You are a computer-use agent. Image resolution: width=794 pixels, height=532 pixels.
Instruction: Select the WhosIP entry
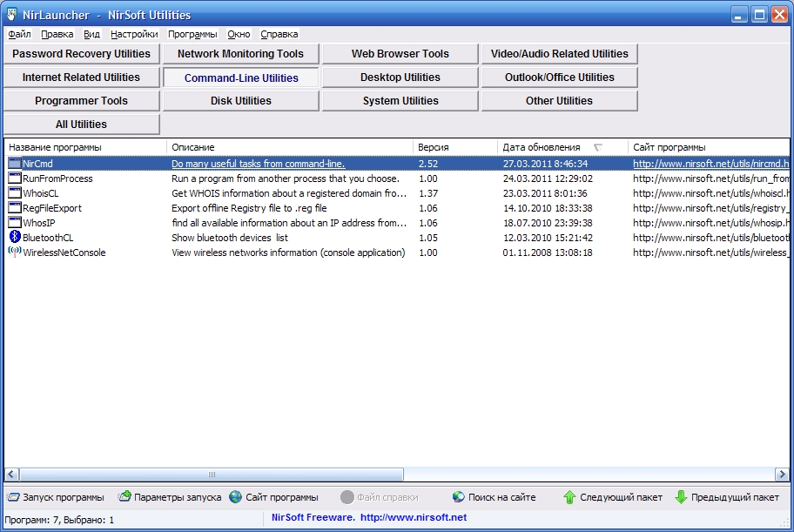coord(39,222)
